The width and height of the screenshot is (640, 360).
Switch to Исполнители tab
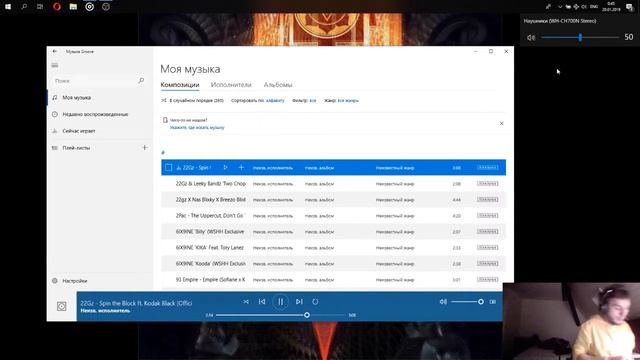(x=231, y=85)
